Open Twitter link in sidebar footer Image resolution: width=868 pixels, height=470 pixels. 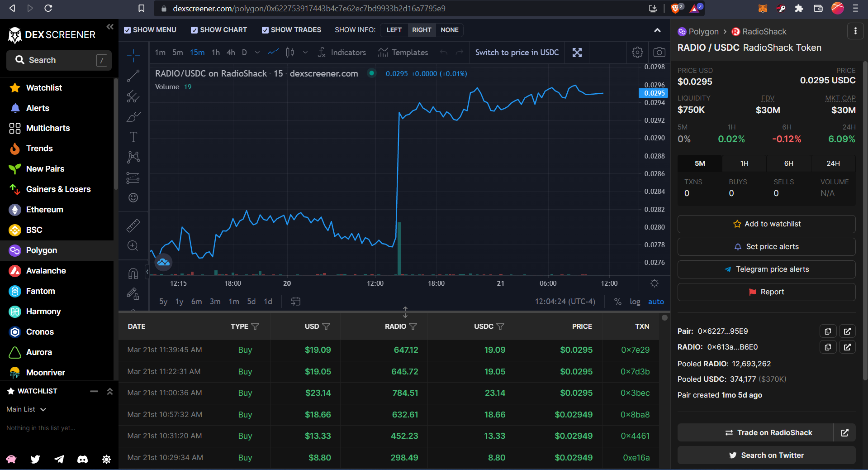[35, 459]
